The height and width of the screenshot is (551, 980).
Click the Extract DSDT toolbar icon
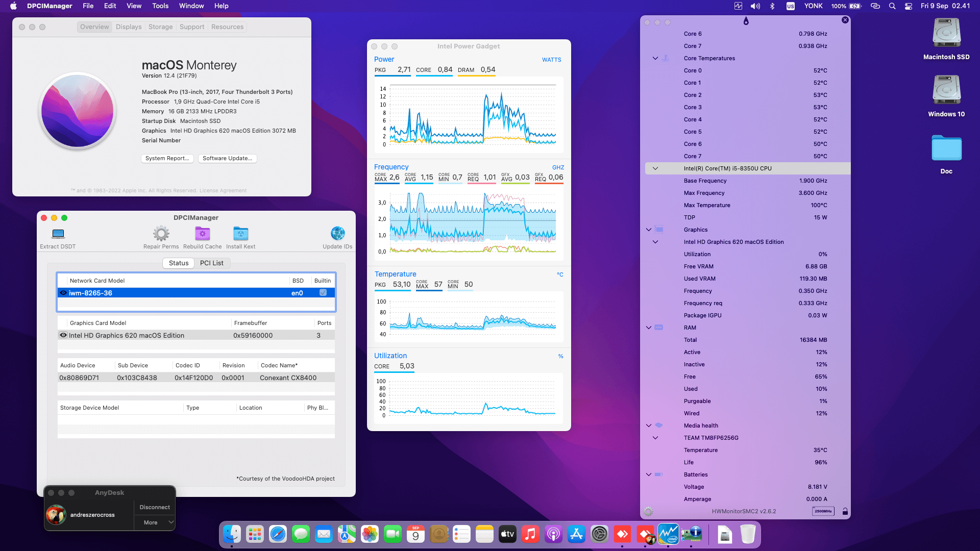pyautogui.click(x=58, y=234)
